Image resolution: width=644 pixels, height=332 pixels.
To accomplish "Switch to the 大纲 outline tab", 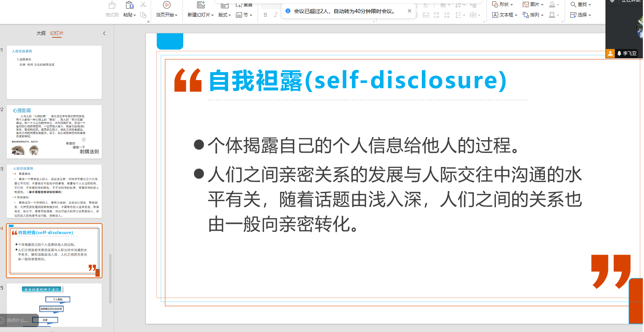I will 41,33.
